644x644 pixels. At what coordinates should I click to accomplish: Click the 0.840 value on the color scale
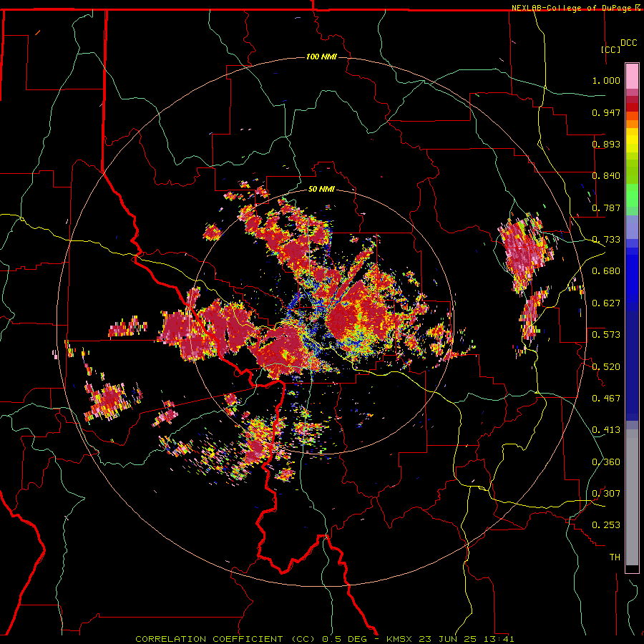606,176
